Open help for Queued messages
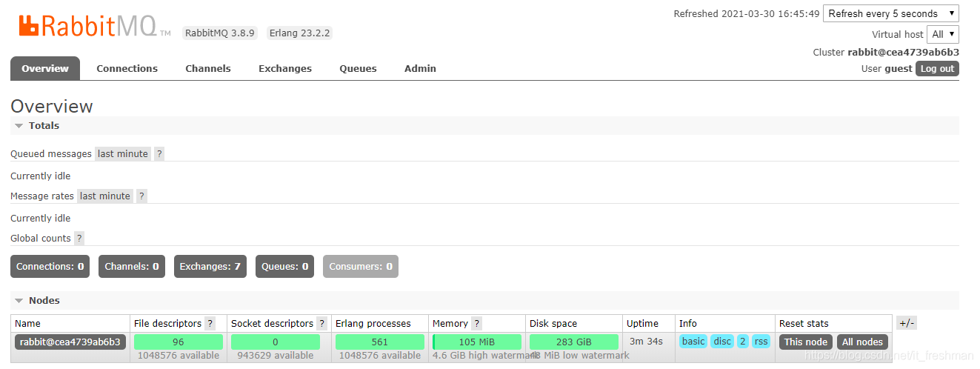The height and width of the screenshot is (369, 980). click(159, 154)
